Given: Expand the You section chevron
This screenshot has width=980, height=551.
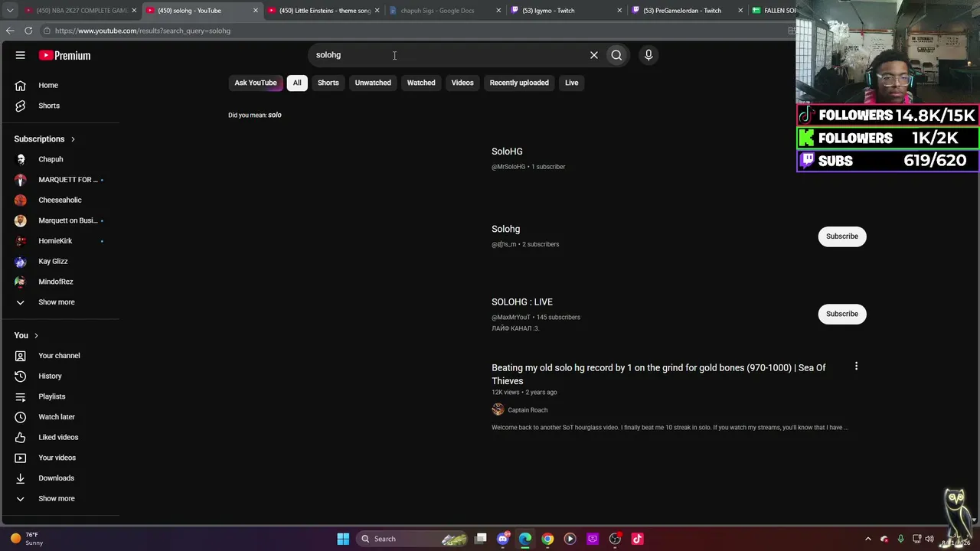Looking at the screenshot, I should click(35, 335).
